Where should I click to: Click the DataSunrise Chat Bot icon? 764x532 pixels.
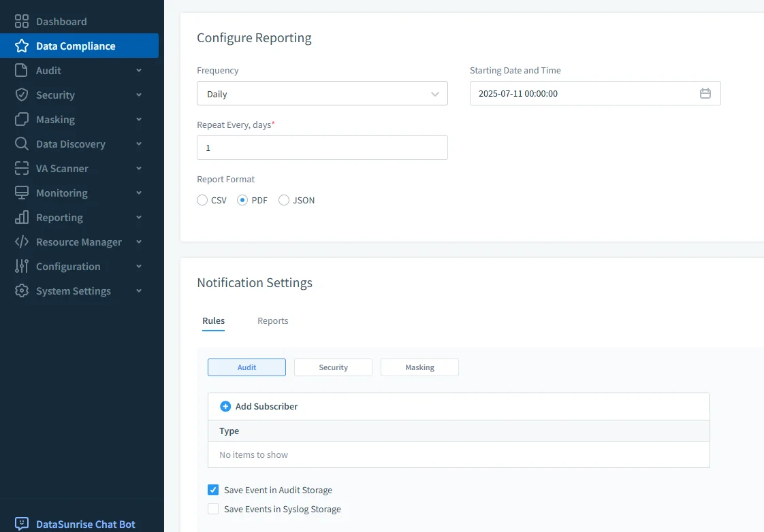(x=22, y=522)
